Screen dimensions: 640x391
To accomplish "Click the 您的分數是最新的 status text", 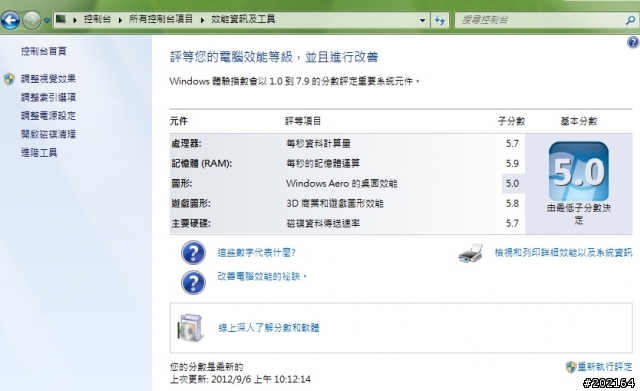I will tap(207, 367).
